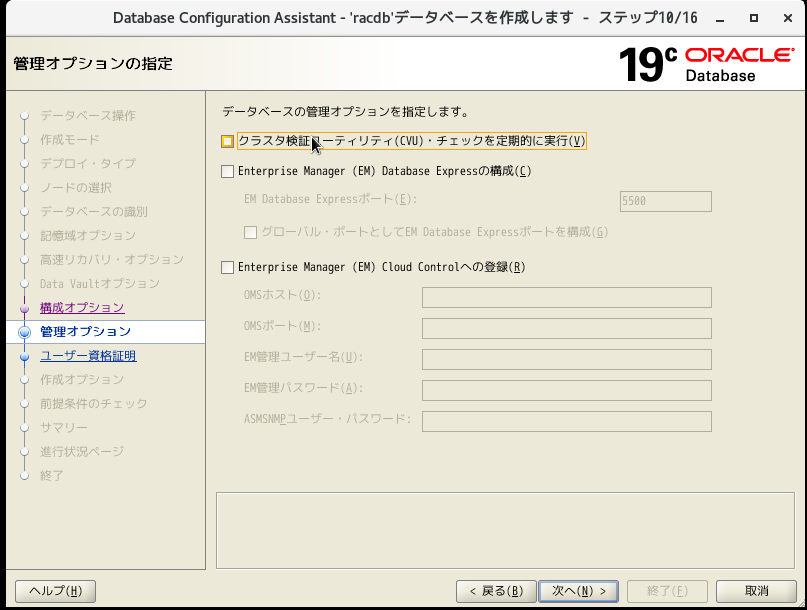Click the ASMSNMP user password field
807x610 pixels.
pyautogui.click(x=567, y=421)
